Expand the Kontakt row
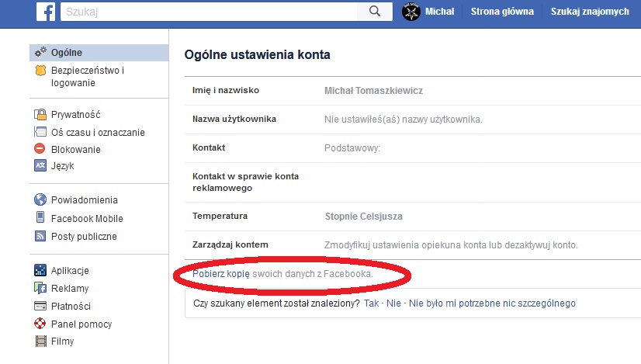 coord(413,148)
